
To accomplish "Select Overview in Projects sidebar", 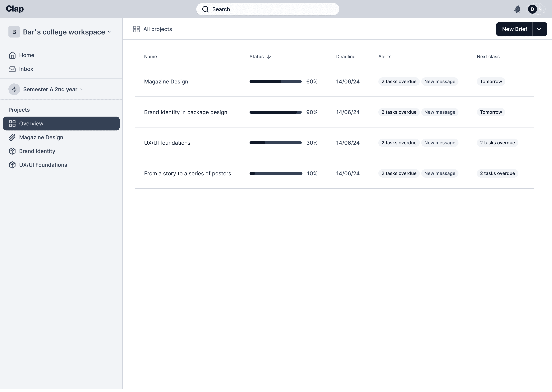I will [x=61, y=124].
